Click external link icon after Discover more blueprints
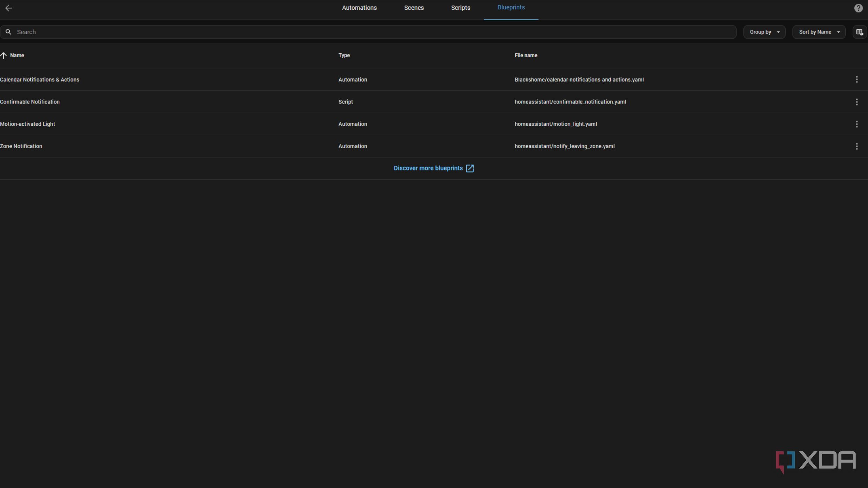Viewport: 868px width, 488px height. coord(470,168)
